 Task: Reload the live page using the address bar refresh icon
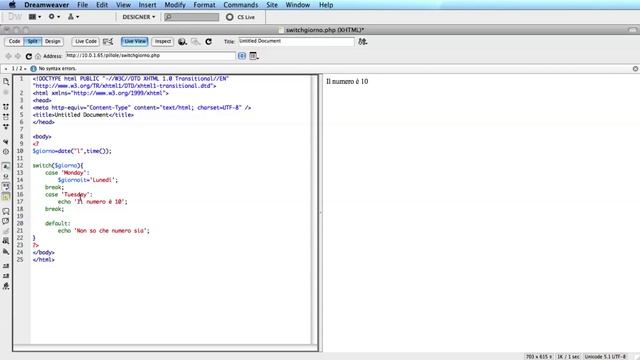pyautogui.click(x=29, y=56)
